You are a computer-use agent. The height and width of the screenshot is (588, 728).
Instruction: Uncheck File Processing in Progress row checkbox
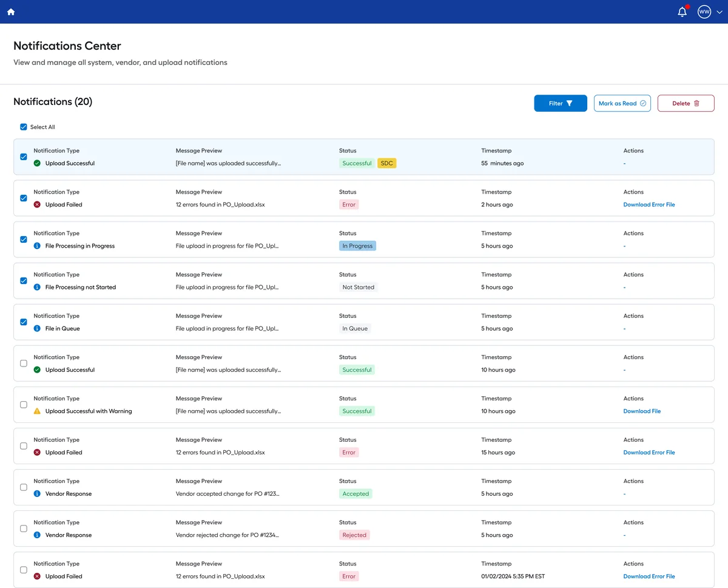(x=24, y=239)
